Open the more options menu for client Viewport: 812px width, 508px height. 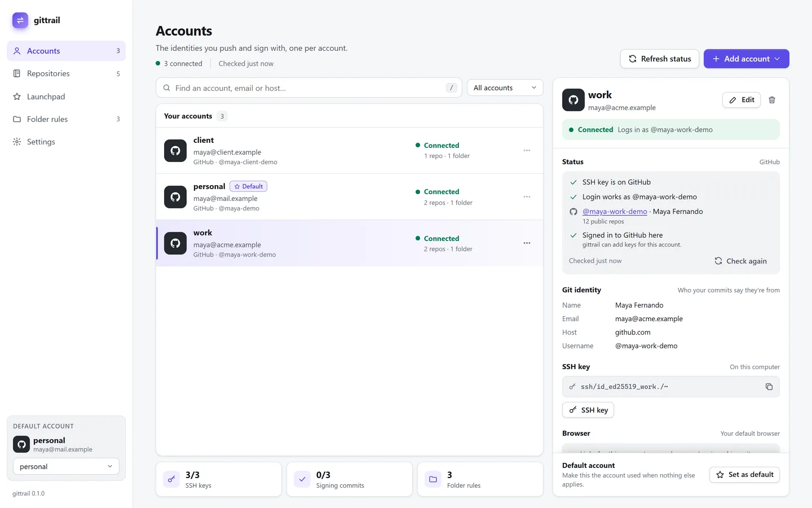coord(527,151)
